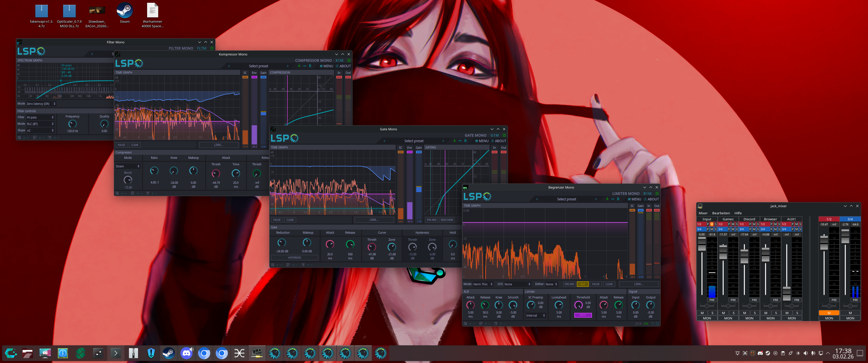Click the fullscreen icon beside JACK status
The height and width of the screenshot is (363, 868).
657,324
